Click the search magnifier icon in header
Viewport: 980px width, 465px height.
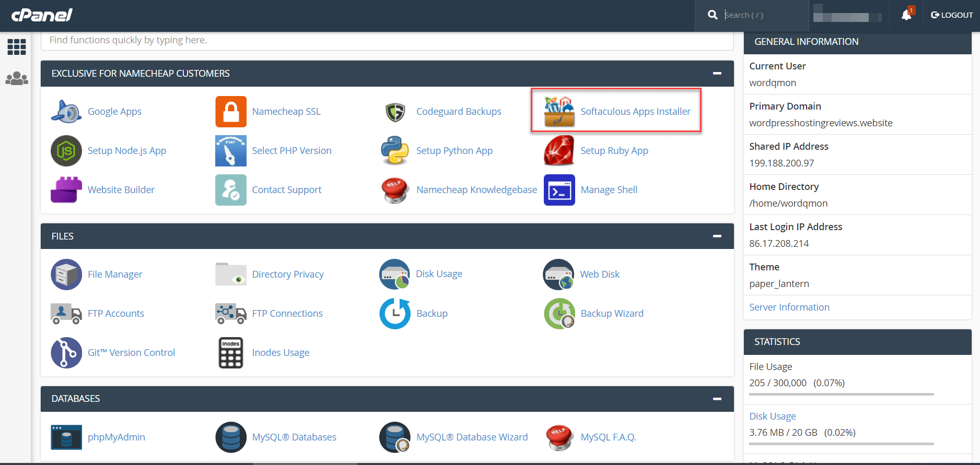tap(713, 15)
